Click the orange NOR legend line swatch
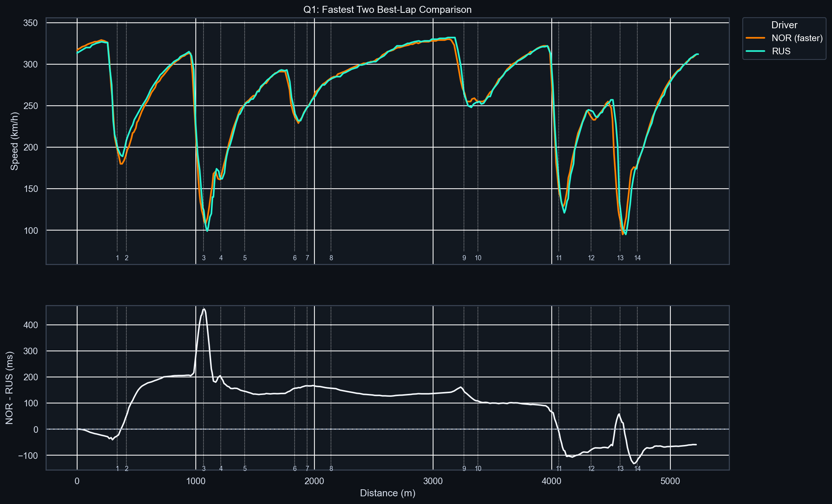Viewport: 832px width, 504px height. point(755,38)
